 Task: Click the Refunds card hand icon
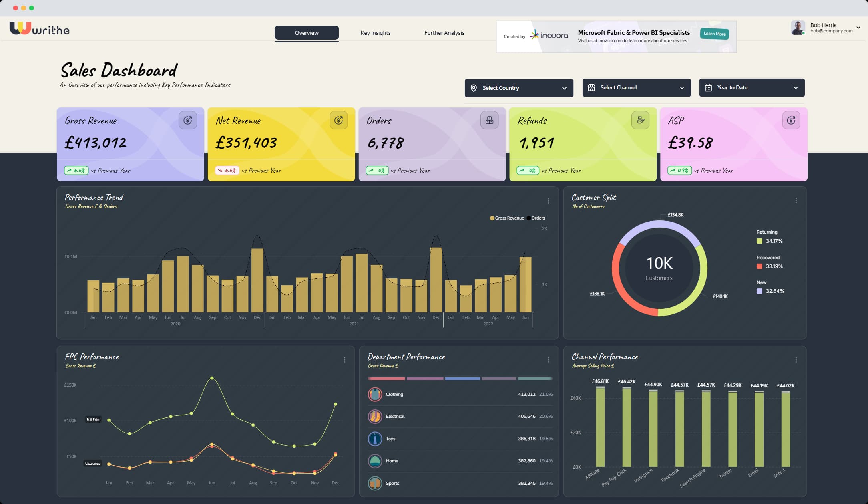pyautogui.click(x=640, y=120)
